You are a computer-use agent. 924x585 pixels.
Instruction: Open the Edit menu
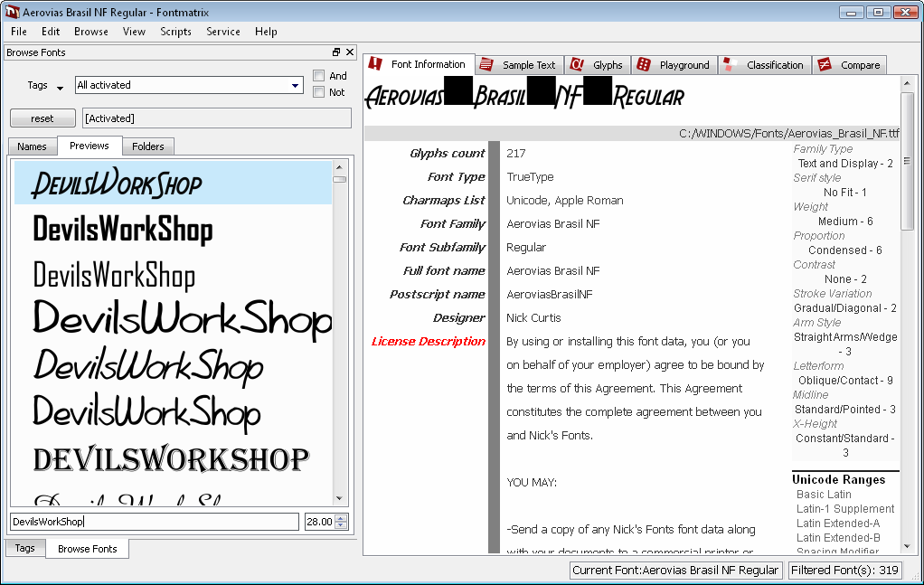51,32
